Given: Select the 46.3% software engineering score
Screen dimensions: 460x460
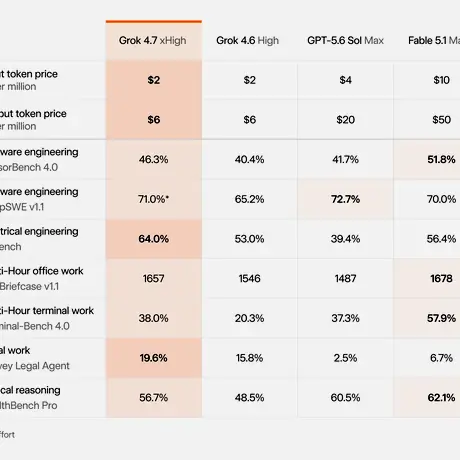Looking at the screenshot, I should (x=154, y=159).
